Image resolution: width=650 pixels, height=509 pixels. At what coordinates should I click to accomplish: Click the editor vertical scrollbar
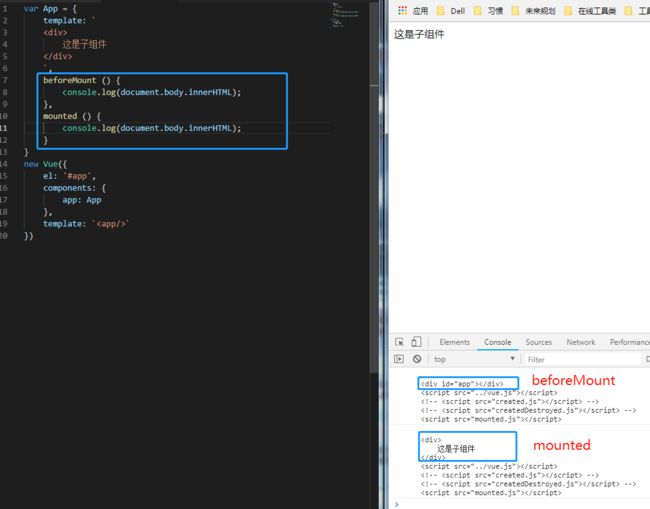coord(374,187)
